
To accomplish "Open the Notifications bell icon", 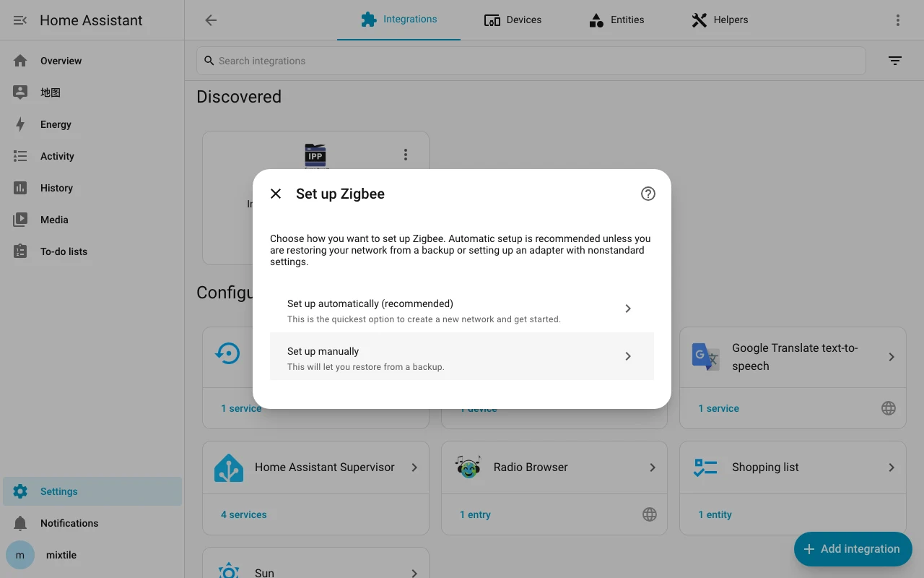I will tap(20, 523).
